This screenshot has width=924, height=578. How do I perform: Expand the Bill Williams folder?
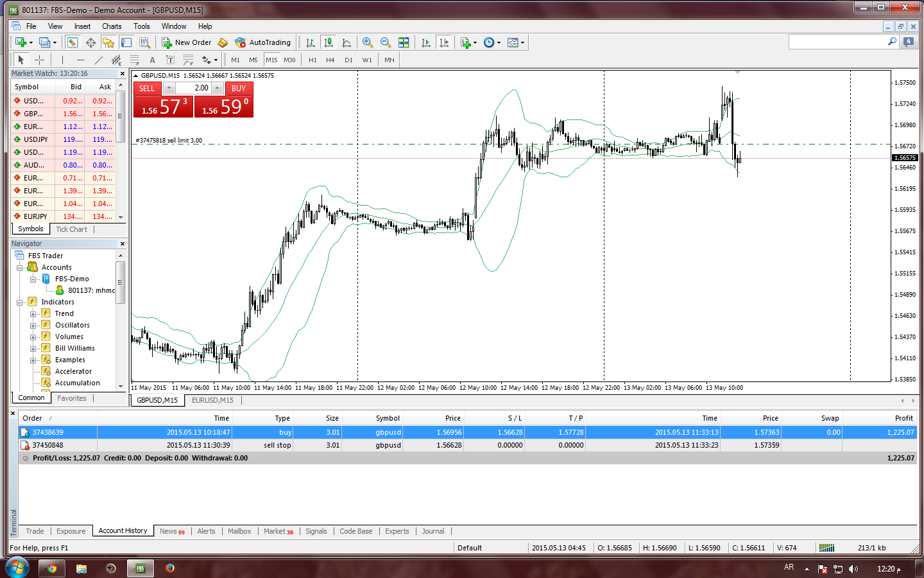point(33,349)
